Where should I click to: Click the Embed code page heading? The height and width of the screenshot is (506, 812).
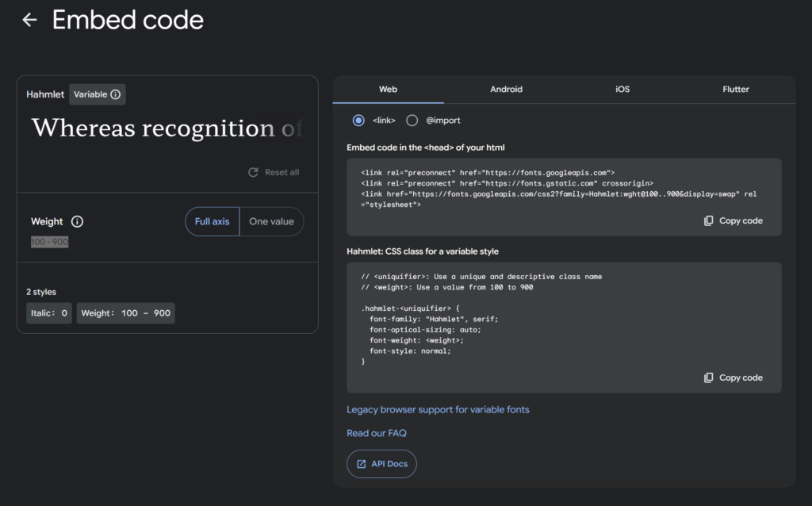pyautogui.click(x=128, y=20)
